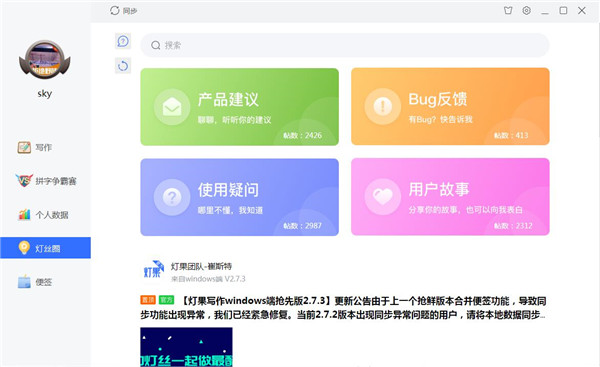The width and height of the screenshot is (600, 367).
Task: Click the sync refresh icon in title bar
Action: [114, 11]
